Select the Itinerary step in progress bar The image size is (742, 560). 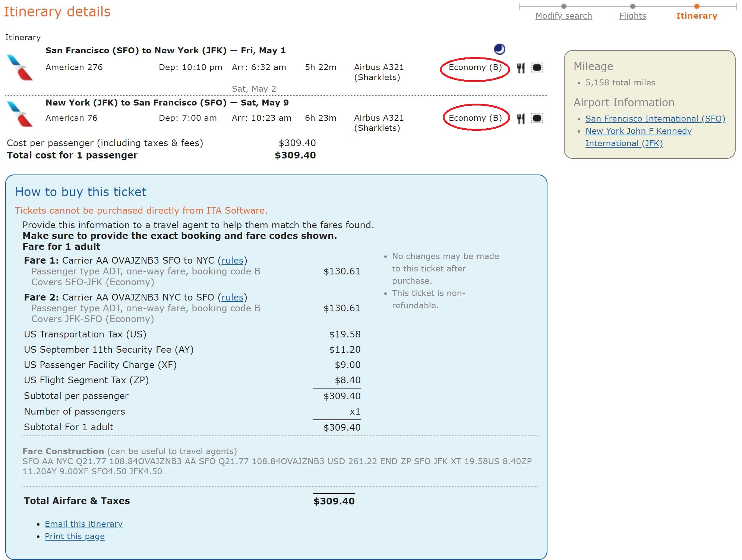[x=697, y=16]
